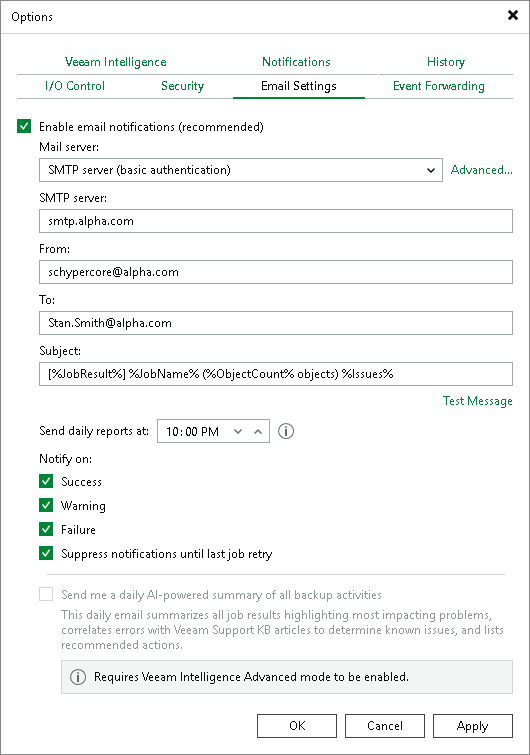Decrease daily report time with down arrow
Screen dimensions: 530x755
click(238, 431)
